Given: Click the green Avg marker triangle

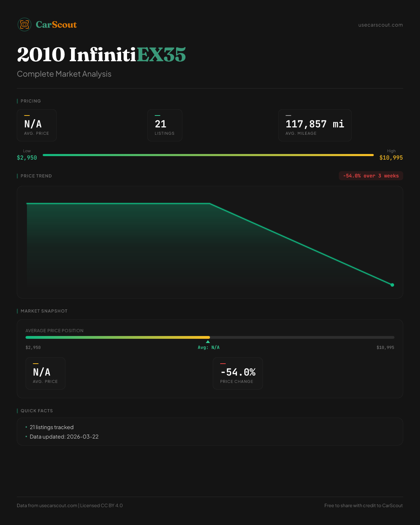Looking at the screenshot, I should [x=208, y=342].
